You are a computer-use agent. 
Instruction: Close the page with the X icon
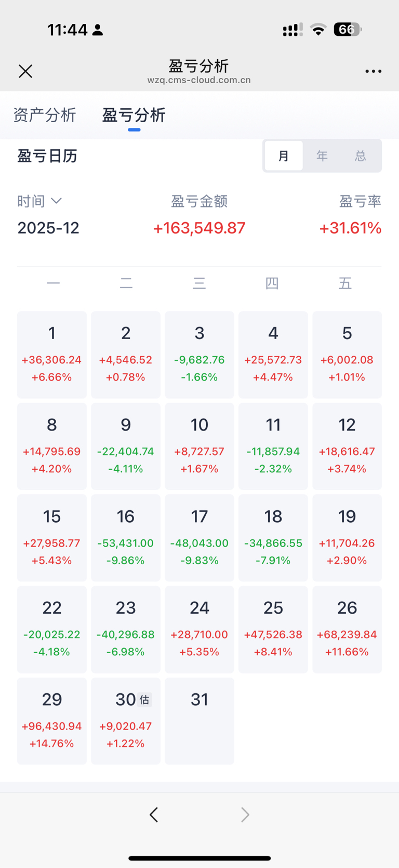(x=25, y=71)
